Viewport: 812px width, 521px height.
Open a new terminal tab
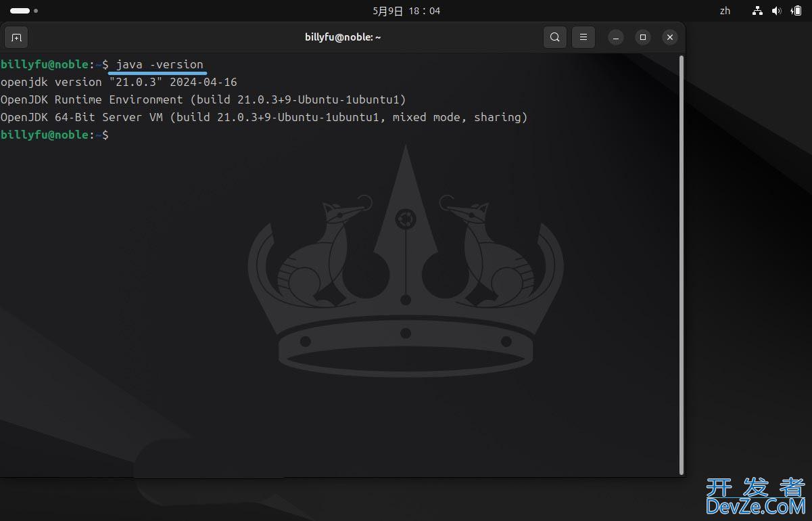[16, 37]
